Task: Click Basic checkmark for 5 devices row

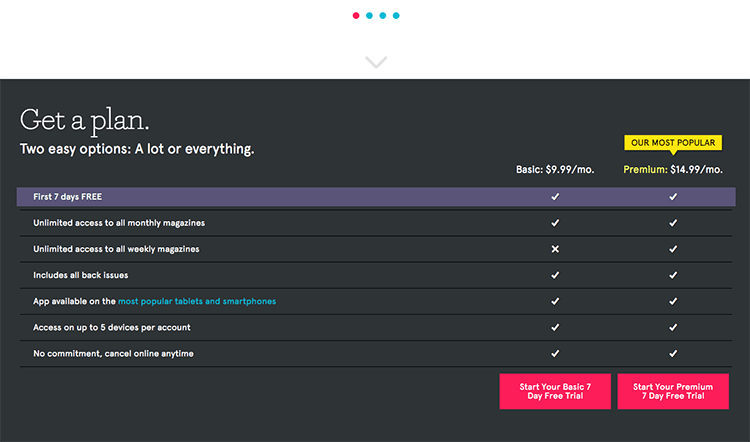Action: coord(555,328)
